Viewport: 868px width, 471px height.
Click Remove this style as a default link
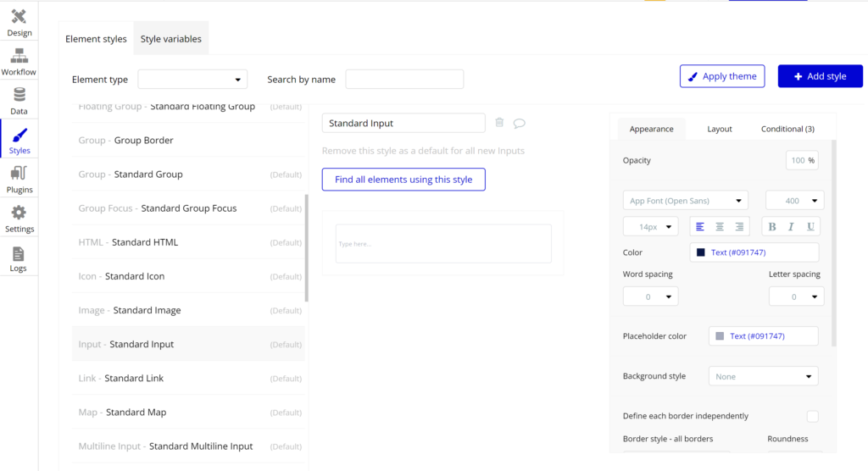coord(423,151)
